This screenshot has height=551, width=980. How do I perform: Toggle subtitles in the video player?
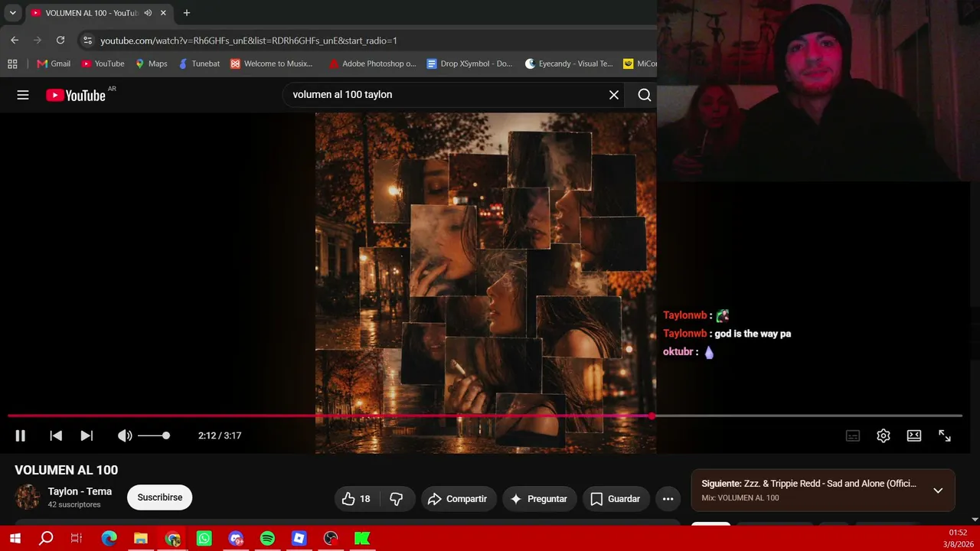click(853, 435)
